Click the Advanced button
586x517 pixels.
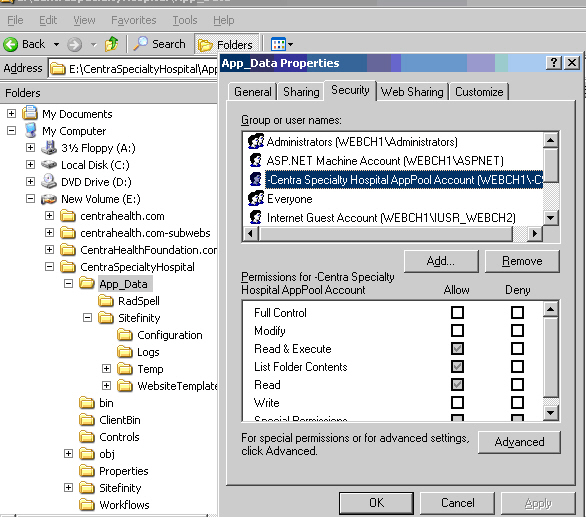[519, 442]
